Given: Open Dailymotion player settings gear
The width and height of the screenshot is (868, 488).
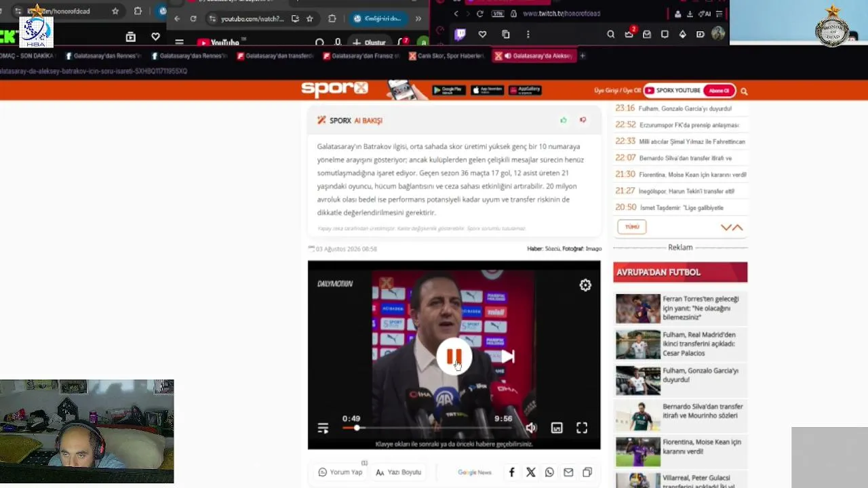Looking at the screenshot, I should (x=585, y=285).
